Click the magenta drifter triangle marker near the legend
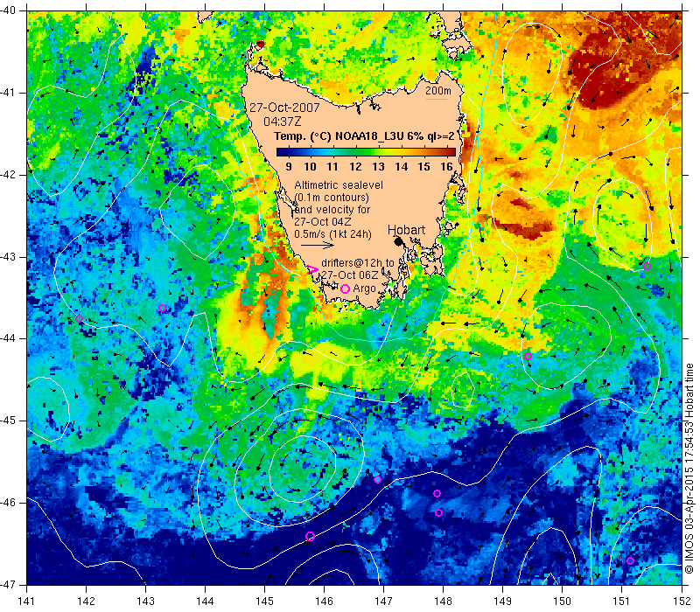 (313, 269)
